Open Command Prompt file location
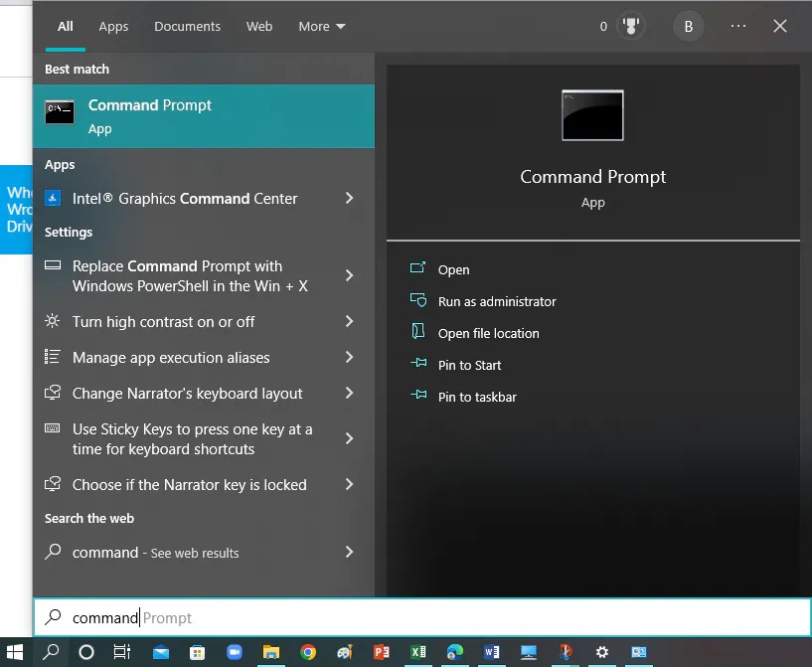 [488, 333]
